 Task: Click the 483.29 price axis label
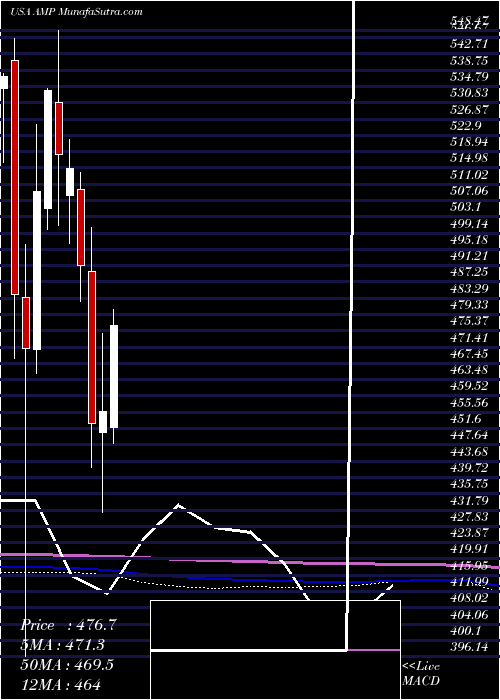click(470, 289)
